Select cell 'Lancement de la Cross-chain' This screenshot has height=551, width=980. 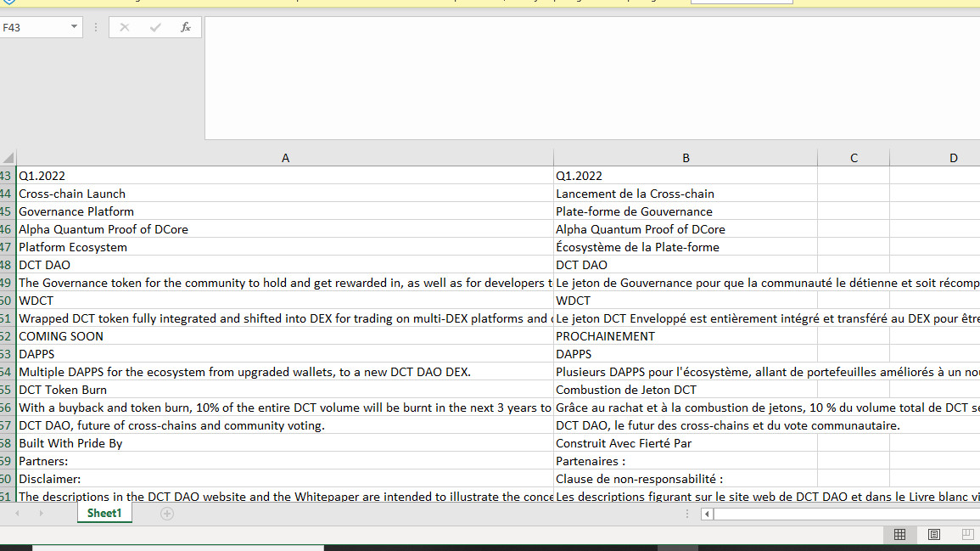click(686, 194)
